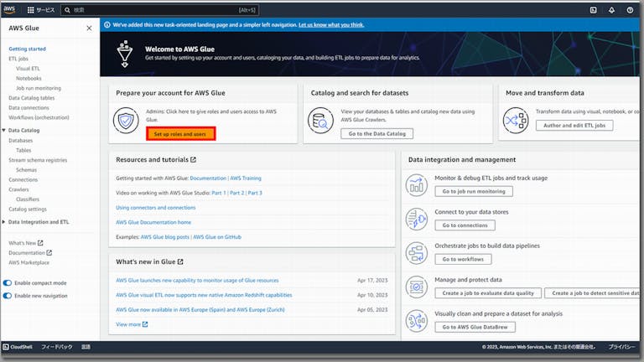Screen dimensions: 644x362
Task: Click Author and edit ETL jobs button
Action: point(574,126)
